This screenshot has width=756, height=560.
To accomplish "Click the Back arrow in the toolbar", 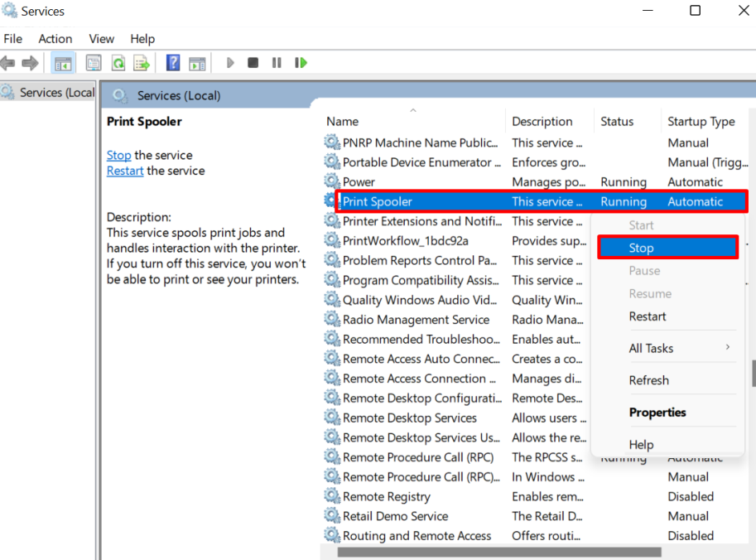I will pyautogui.click(x=8, y=63).
